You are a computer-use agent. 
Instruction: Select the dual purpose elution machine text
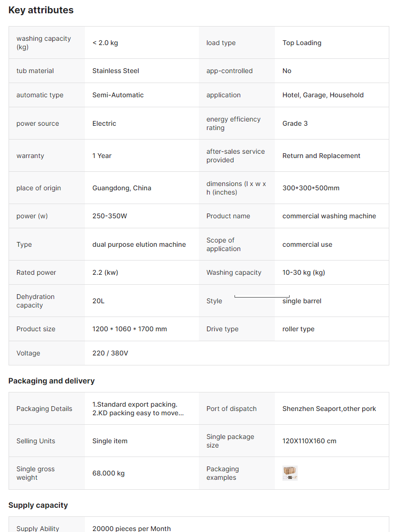[139, 244]
